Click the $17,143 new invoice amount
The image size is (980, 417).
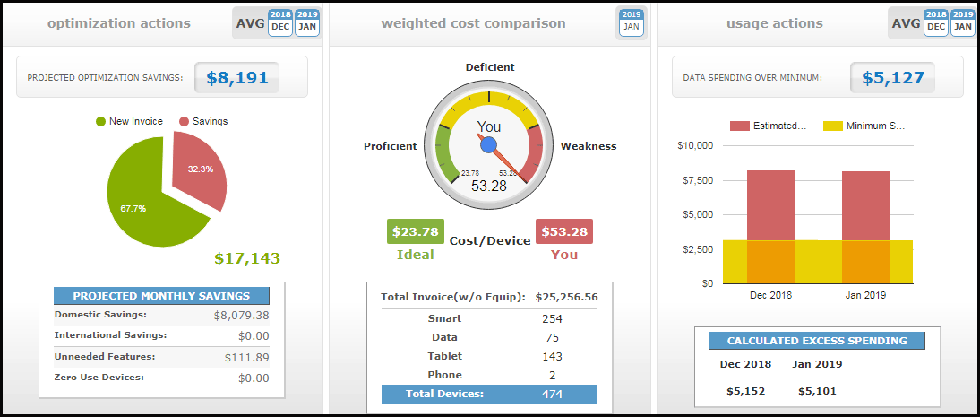coord(247,258)
